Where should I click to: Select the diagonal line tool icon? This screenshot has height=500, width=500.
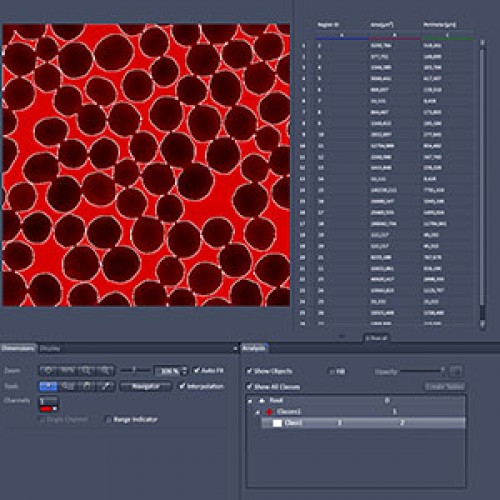click(x=105, y=386)
